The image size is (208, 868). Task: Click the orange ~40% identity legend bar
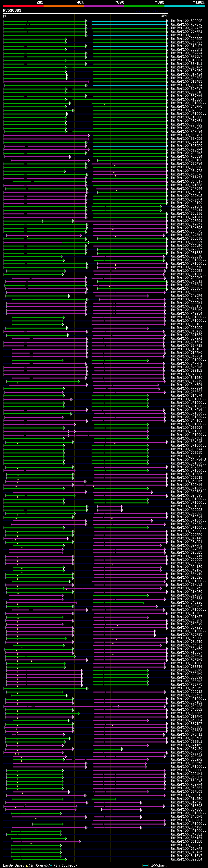point(63,6)
